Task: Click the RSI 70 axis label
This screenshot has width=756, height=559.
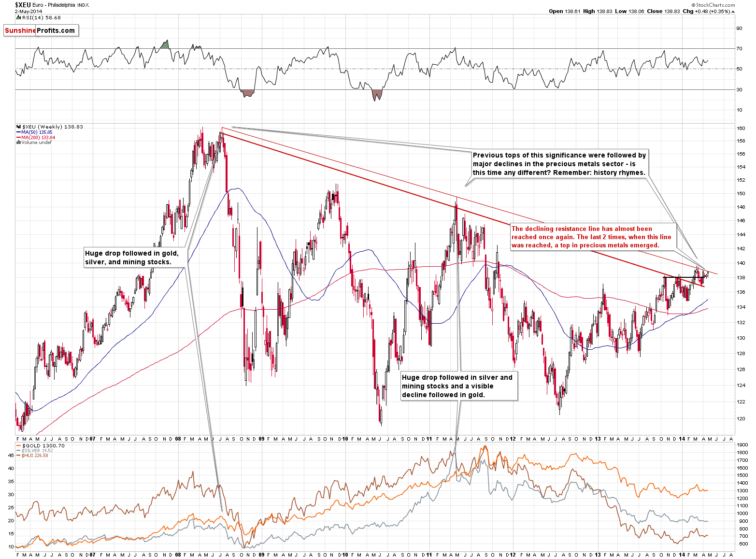Action: [739, 49]
